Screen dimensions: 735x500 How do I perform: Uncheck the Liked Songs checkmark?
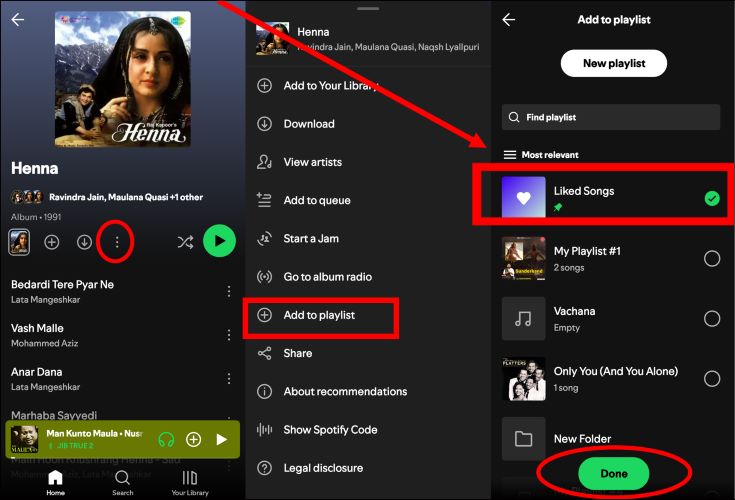point(712,198)
